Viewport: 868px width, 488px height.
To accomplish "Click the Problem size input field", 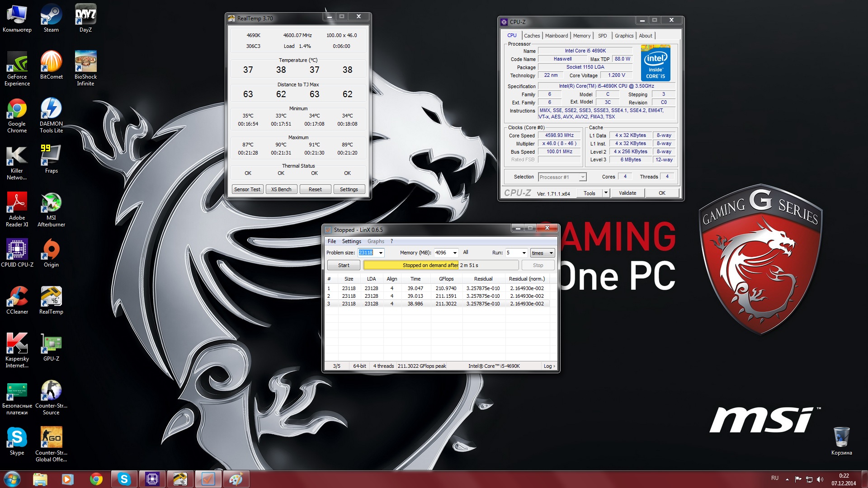I will [x=367, y=253].
